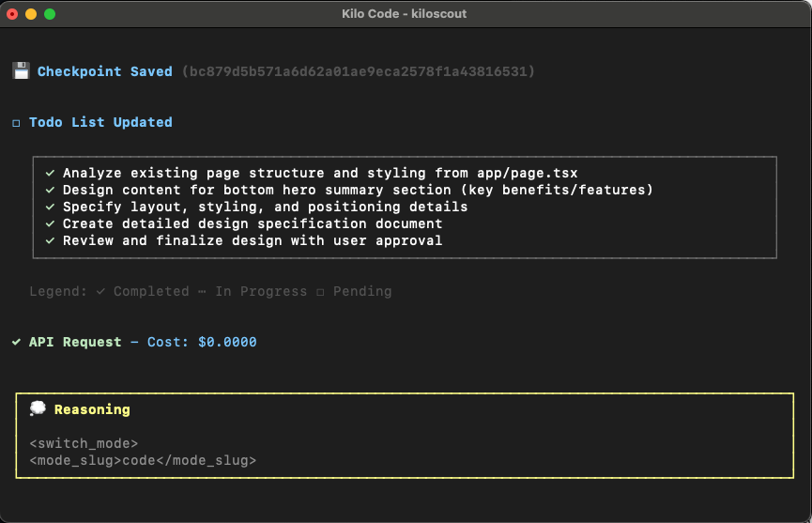Screen dimensions: 812x523
Task: Click the green checkmark beside API Request
Action: [17, 342]
